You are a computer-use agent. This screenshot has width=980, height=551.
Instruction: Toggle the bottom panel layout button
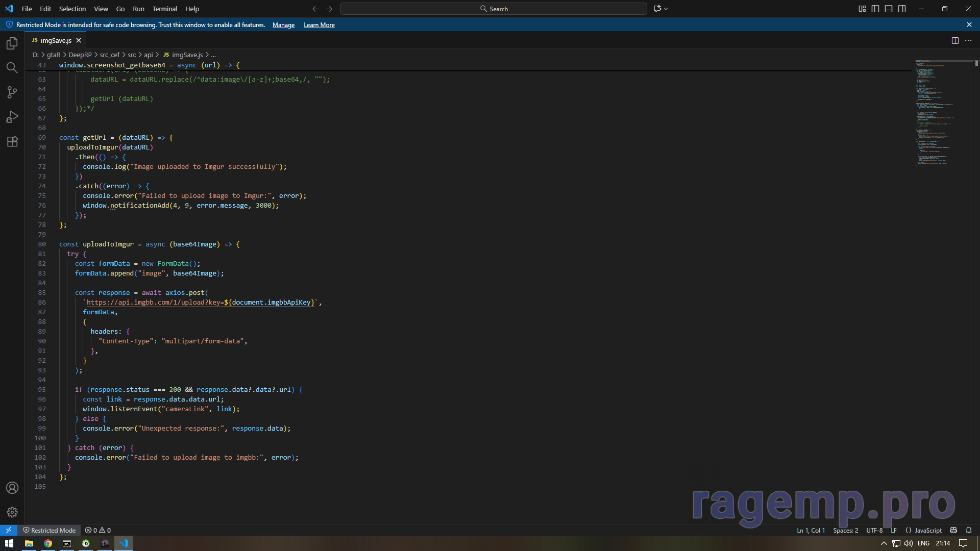(889, 9)
